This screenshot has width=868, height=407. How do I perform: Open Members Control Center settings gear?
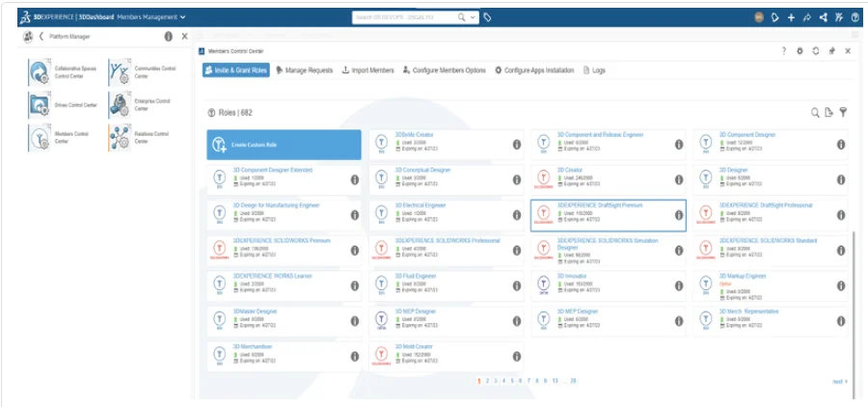(800, 51)
